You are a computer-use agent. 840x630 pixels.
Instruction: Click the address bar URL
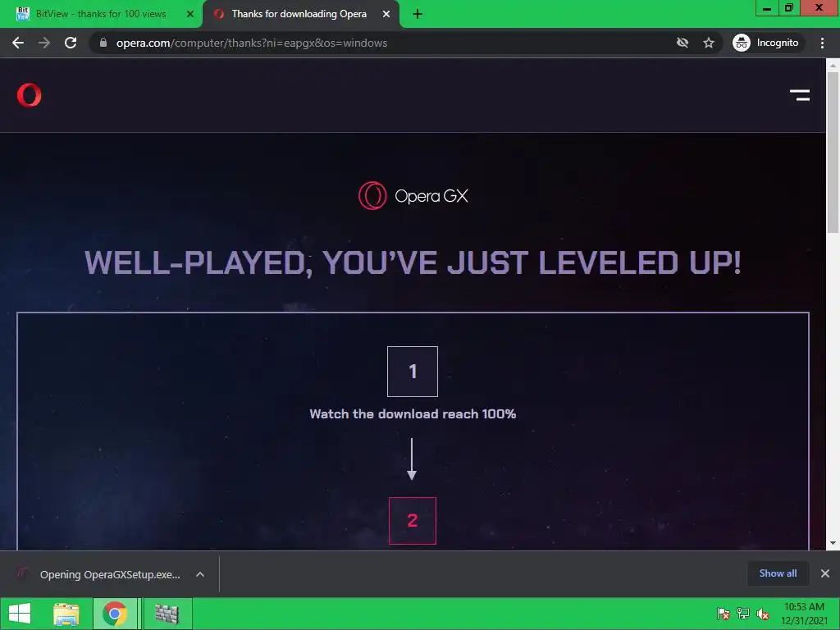(x=252, y=43)
